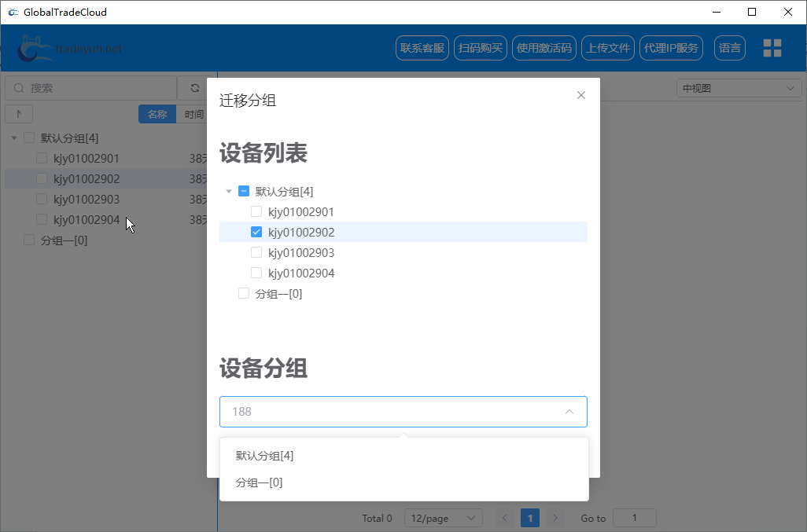Close the 迁移分组 dialog with the X
The image size is (807, 532).
tap(581, 94)
